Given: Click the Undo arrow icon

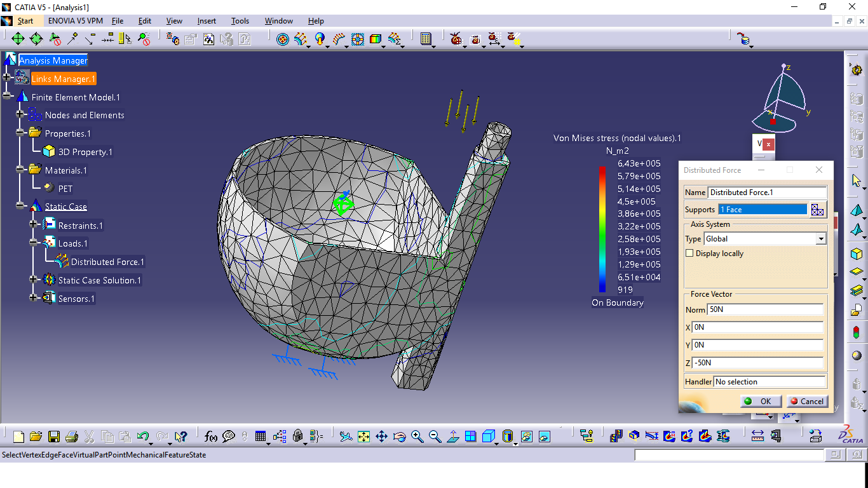Looking at the screenshot, I should point(143,437).
